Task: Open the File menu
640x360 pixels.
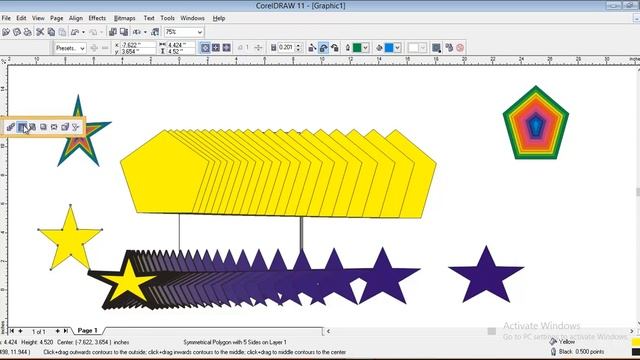Action: tap(6, 18)
